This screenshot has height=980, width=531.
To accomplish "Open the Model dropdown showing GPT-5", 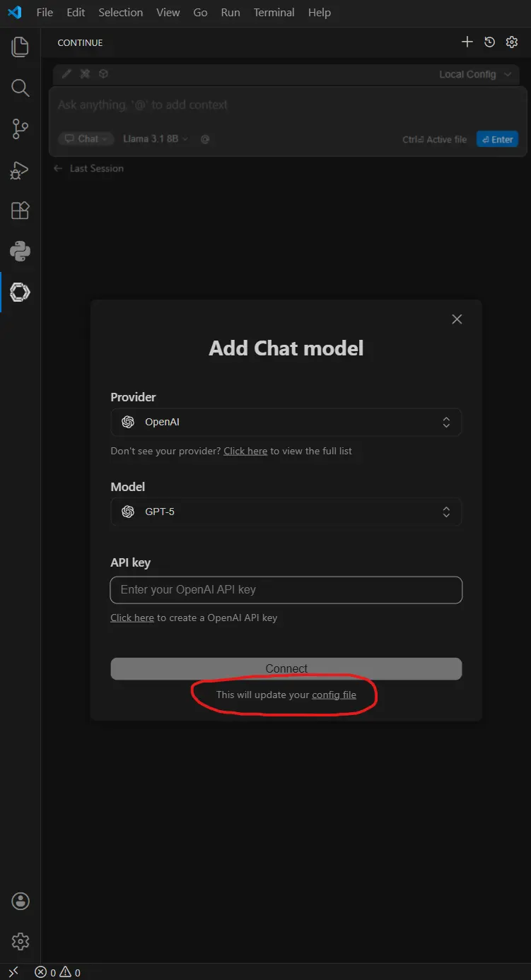I will pyautogui.click(x=286, y=512).
